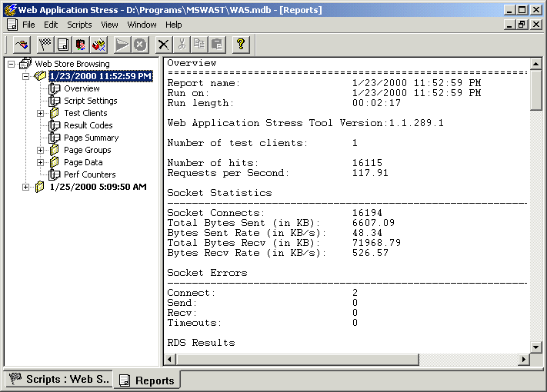Click the checkered flag Scripts toolbar icon

point(45,45)
